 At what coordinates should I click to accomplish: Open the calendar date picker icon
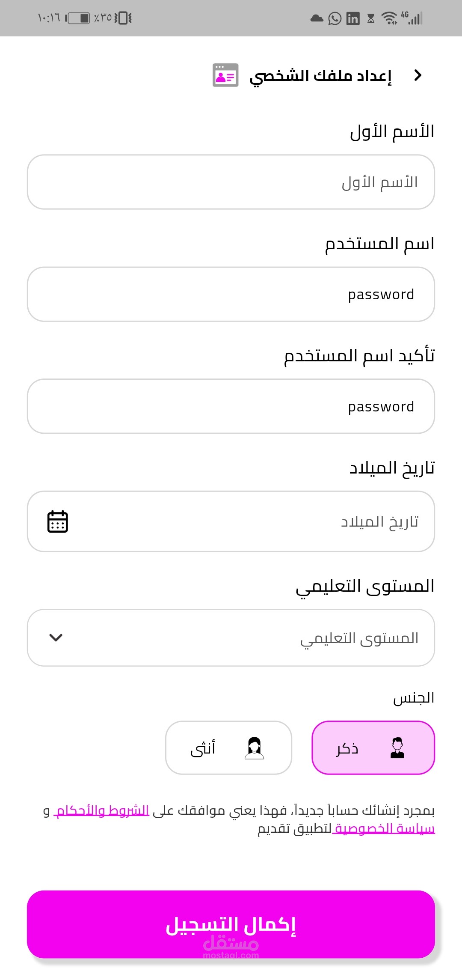point(58,521)
